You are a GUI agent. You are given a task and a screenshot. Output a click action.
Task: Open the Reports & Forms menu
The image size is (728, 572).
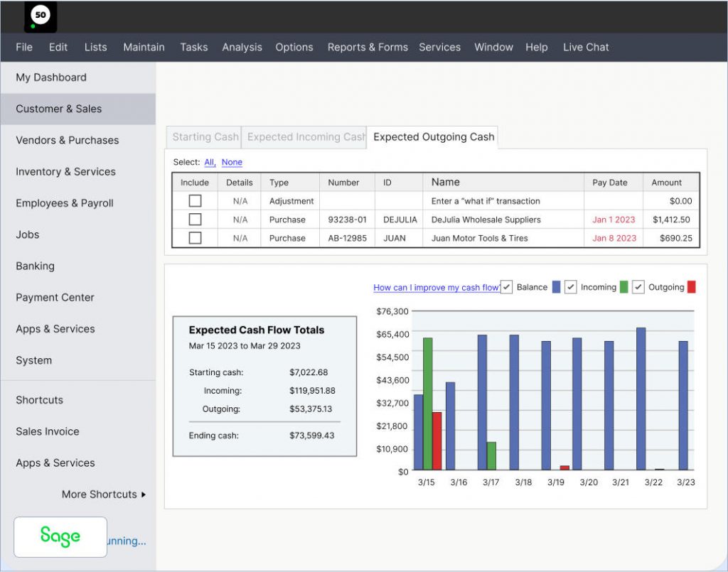coord(368,47)
